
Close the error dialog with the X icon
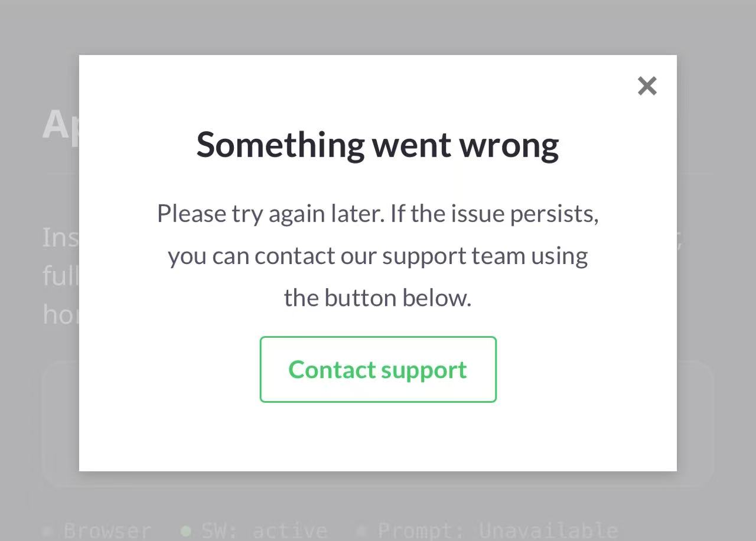coord(647,86)
